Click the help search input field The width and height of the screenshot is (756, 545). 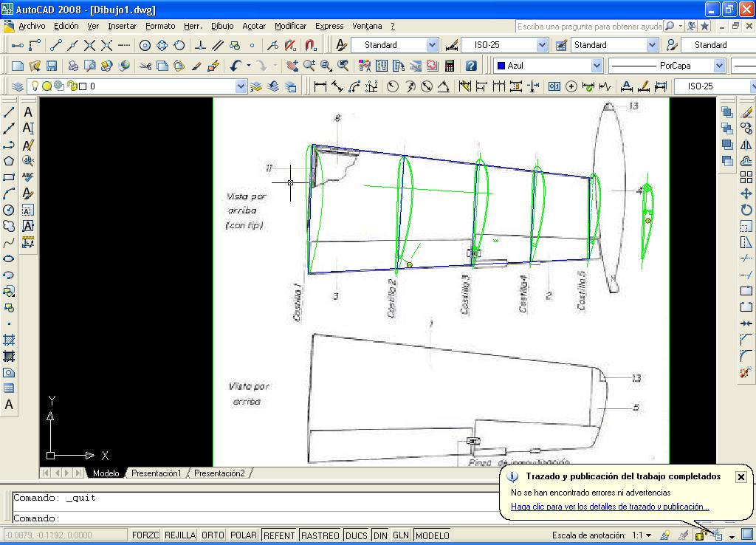point(589,26)
